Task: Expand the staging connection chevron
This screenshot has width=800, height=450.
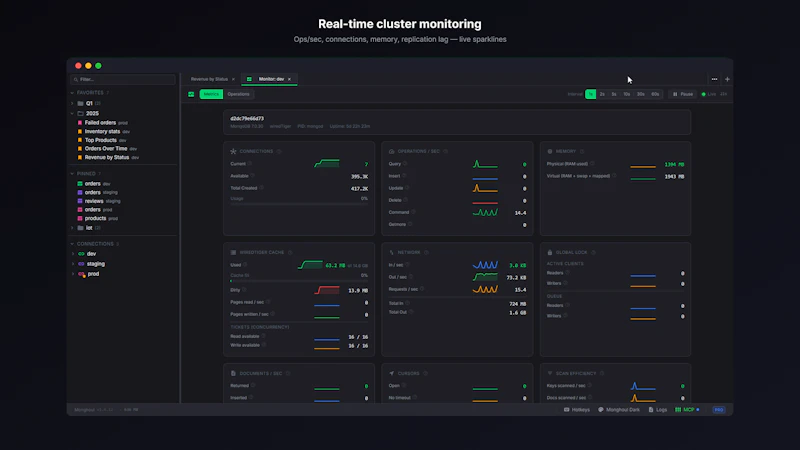Action: coord(73,264)
